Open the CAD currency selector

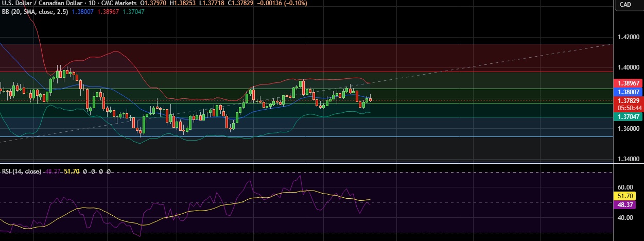[625, 4]
